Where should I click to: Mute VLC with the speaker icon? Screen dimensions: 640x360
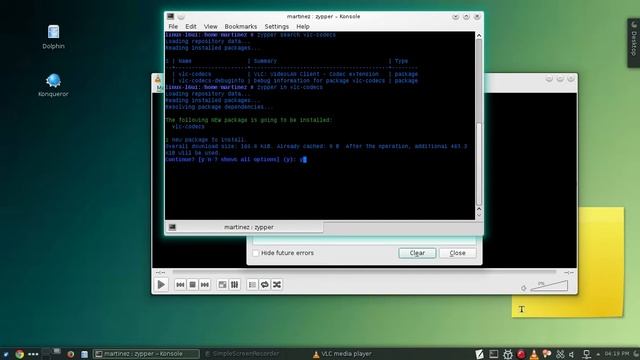click(x=524, y=288)
